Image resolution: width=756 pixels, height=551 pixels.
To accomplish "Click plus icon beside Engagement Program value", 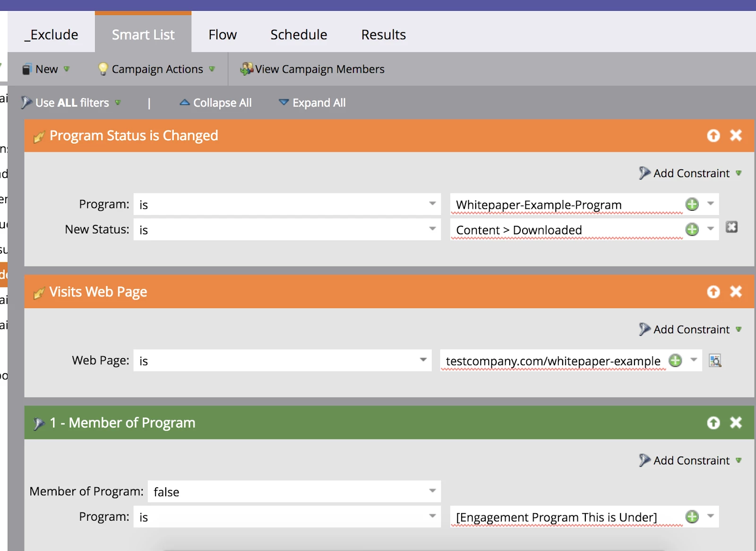I will coord(692,517).
